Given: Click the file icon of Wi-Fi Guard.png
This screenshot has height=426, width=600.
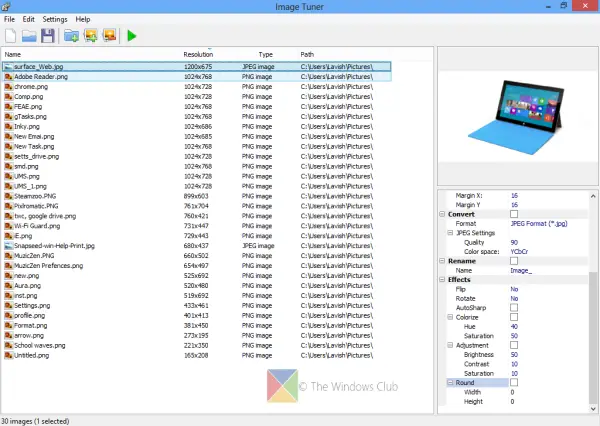Looking at the screenshot, I should click(8, 226).
